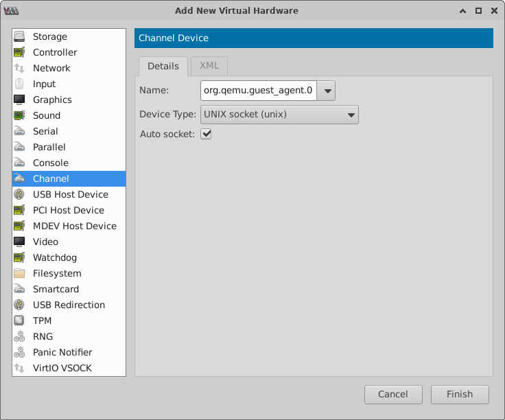The image size is (505, 420).
Task: Click the RNG icon in sidebar
Action: 20,336
